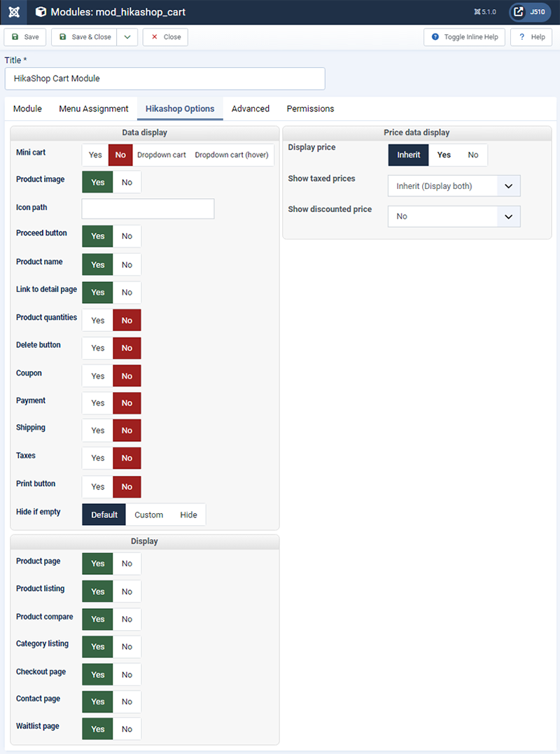The height and width of the screenshot is (754, 560).
Task: Open the Menu Assignment tab
Action: tap(94, 109)
